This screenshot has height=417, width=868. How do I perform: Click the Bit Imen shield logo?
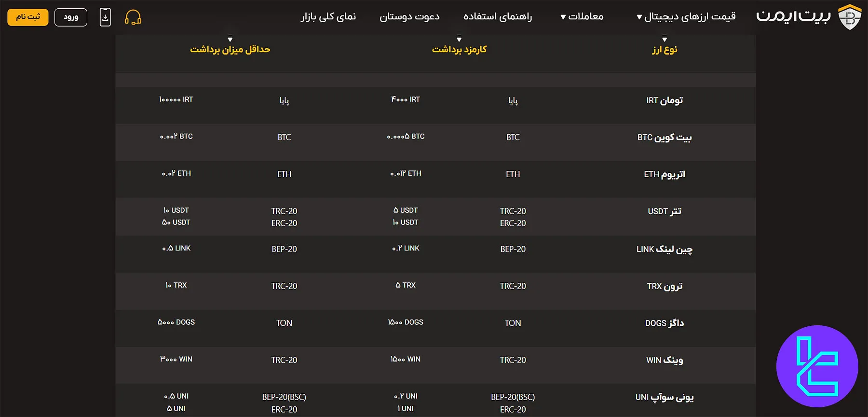click(x=850, y=17)
